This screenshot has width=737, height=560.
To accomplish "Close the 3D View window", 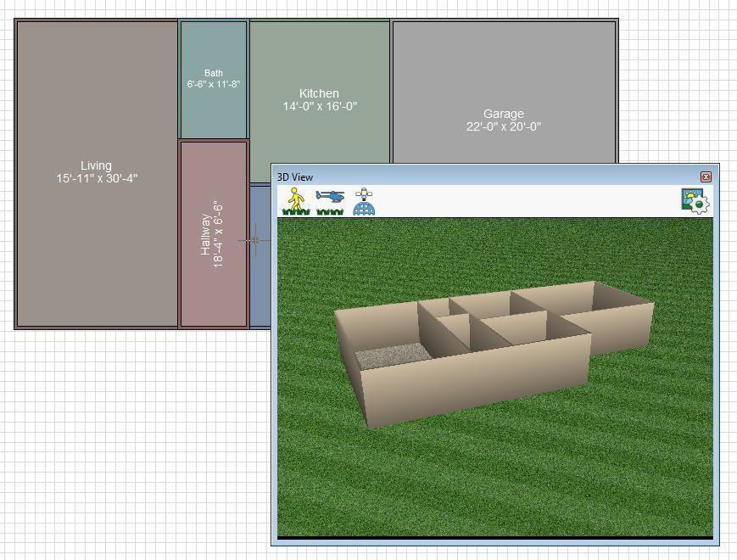I will [x=707, y=176].
